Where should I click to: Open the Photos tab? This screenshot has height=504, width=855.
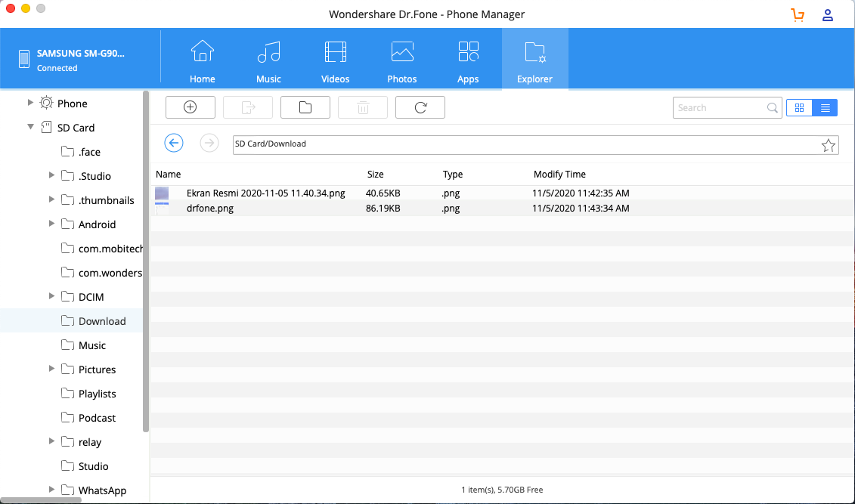(401, 60)
